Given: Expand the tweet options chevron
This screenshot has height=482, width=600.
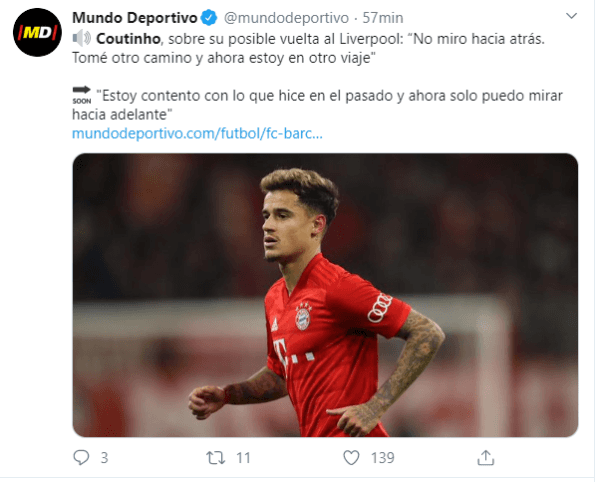Looking at the screenshot, I should pos(571,16).
